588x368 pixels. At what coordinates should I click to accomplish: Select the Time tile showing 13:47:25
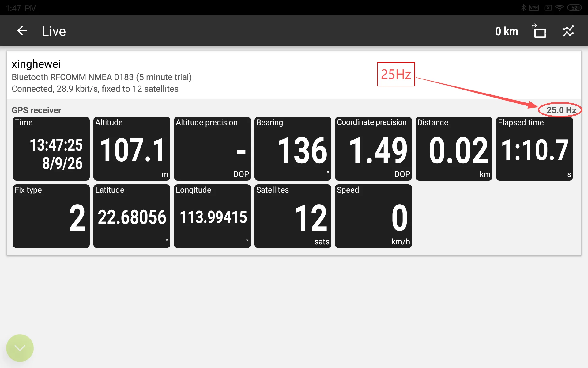click(51, 149)
